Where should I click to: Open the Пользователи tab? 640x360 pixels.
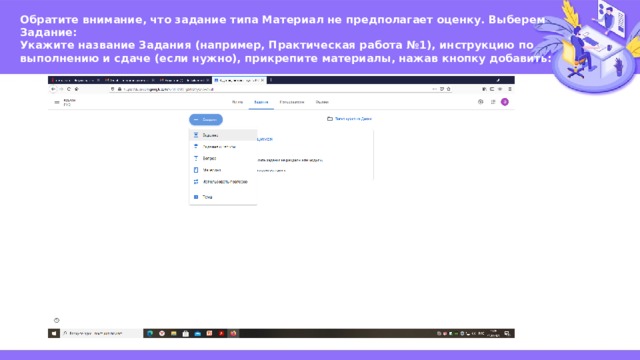click(292, 102)
